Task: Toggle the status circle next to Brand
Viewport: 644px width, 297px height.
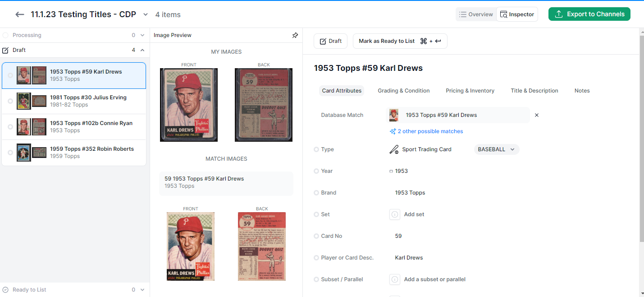Action: [x=316, y=193]
